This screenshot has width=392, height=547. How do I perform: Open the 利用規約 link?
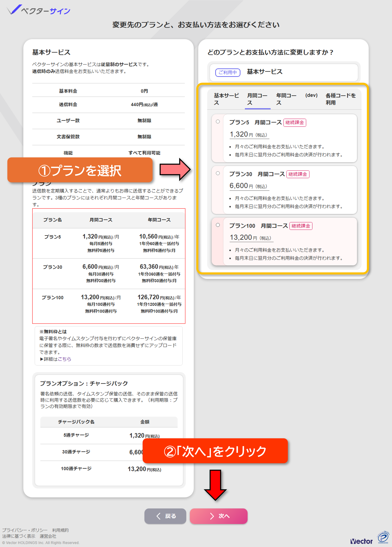60,530
